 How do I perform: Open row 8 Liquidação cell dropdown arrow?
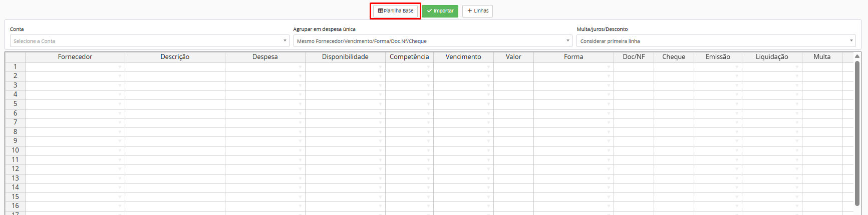coord(797,132)
